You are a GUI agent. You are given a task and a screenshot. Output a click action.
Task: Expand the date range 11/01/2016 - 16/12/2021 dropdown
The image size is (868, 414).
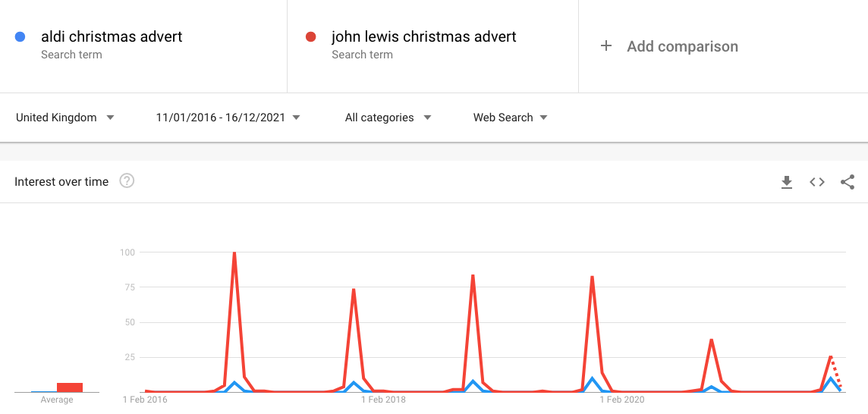228,118
